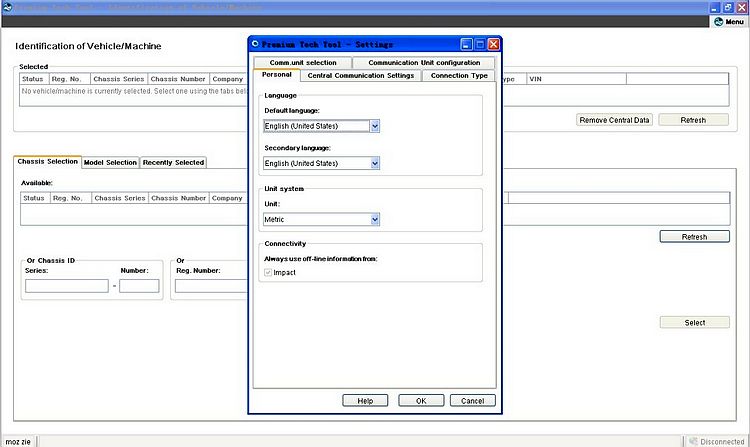750x447 pixels.
Task: Click the Remove Central Data button
Action: 614,120
